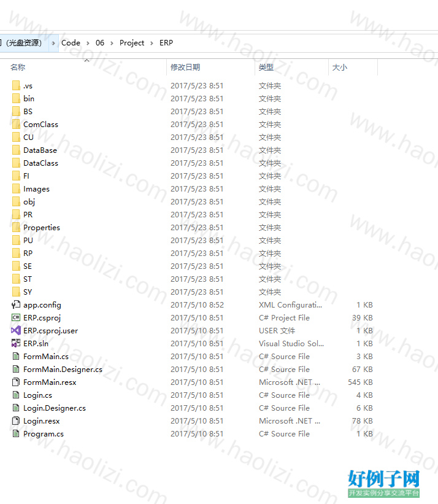
Task: Select the folder named DataBase
Action: (40, 150)
